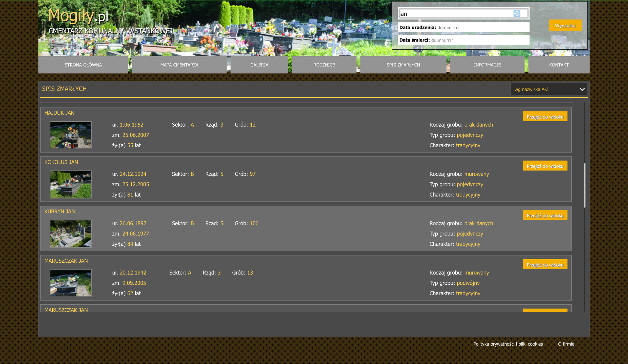Viewport: 628px width, 364px height.
Task: Click 'Przejdź do widoku' for Kubryn Jan
Action: 545,215
